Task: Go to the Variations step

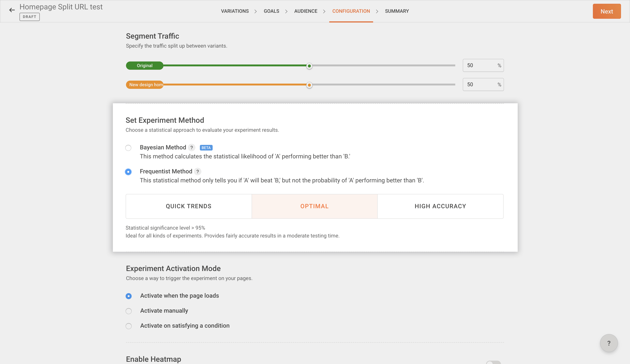Action: click(235, 11)
